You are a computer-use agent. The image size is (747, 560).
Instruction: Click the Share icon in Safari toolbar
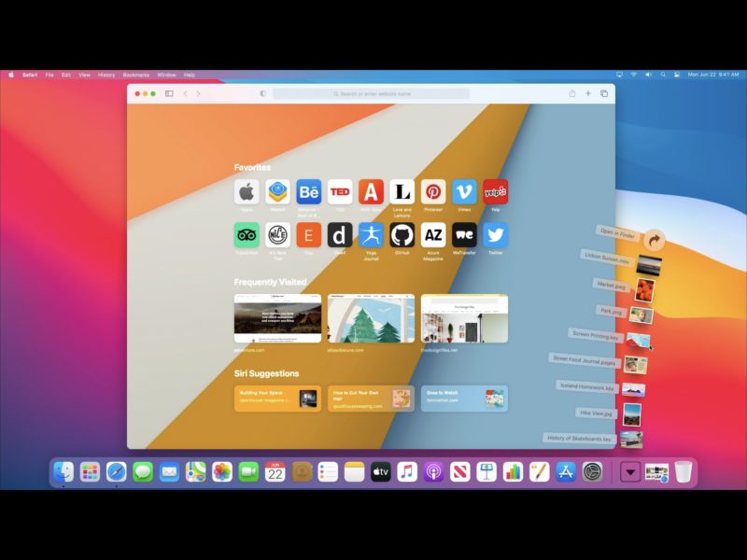[x=572, y=93]
